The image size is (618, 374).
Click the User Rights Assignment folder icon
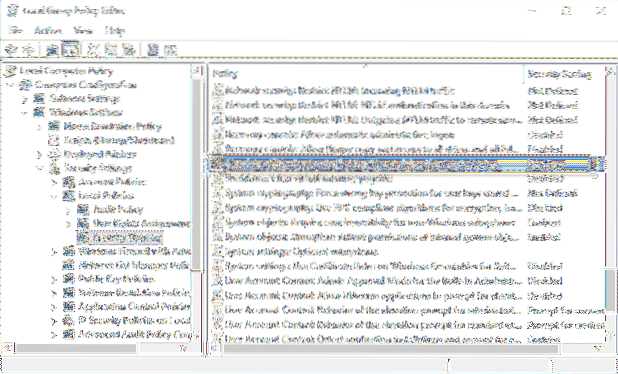[83, 223]
